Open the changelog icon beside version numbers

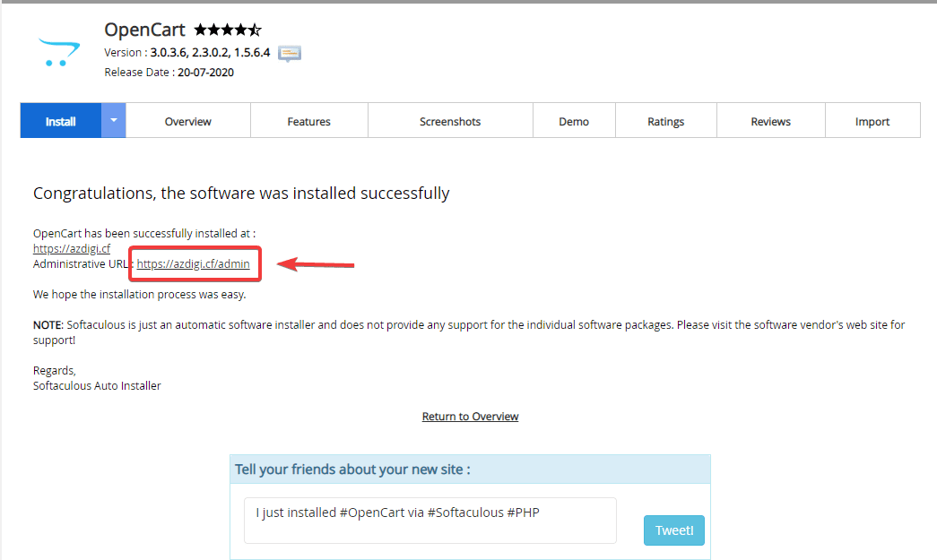289,53
